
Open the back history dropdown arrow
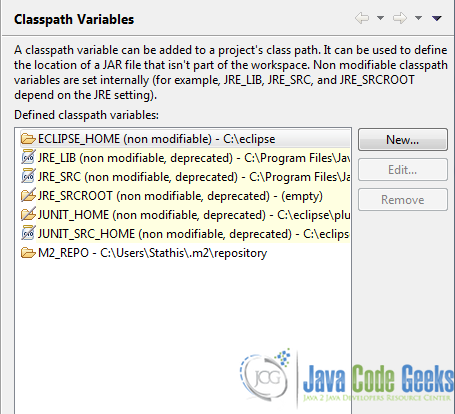click(x=380, y=18)
